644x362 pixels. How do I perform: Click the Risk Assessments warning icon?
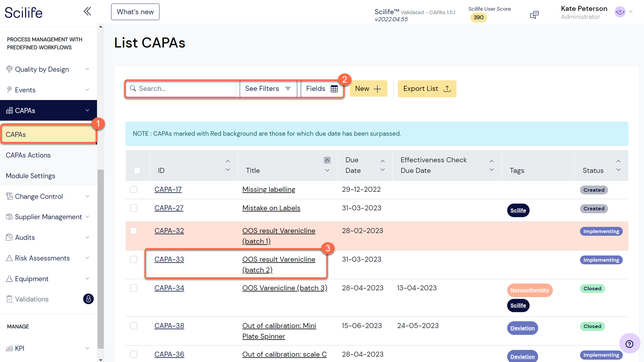coord(9,258)
